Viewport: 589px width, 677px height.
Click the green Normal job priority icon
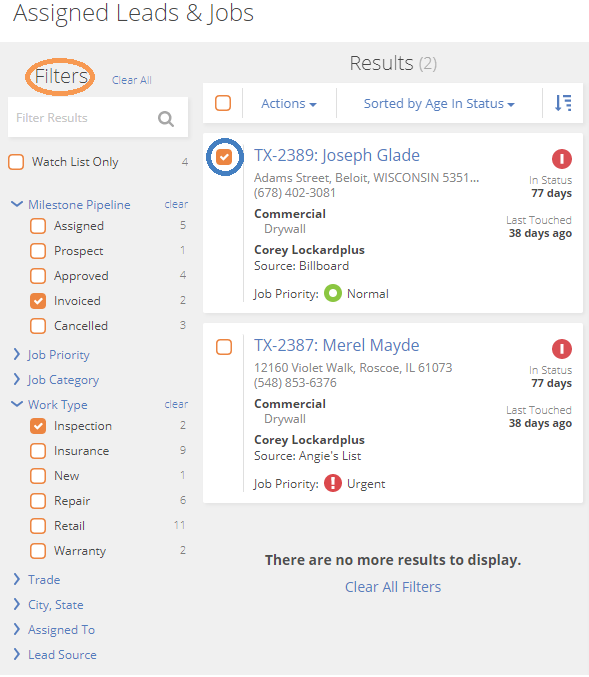pos(332,294)
